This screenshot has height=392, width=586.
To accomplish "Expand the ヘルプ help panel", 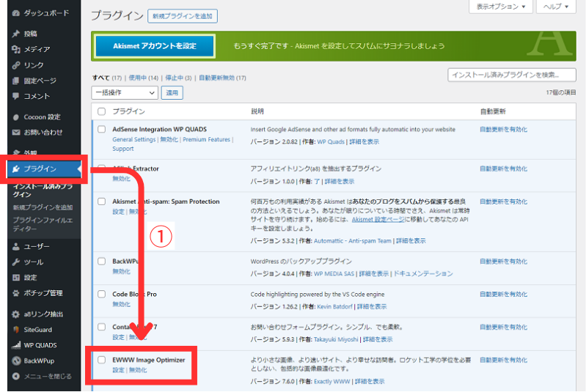I will pos(556,7).
